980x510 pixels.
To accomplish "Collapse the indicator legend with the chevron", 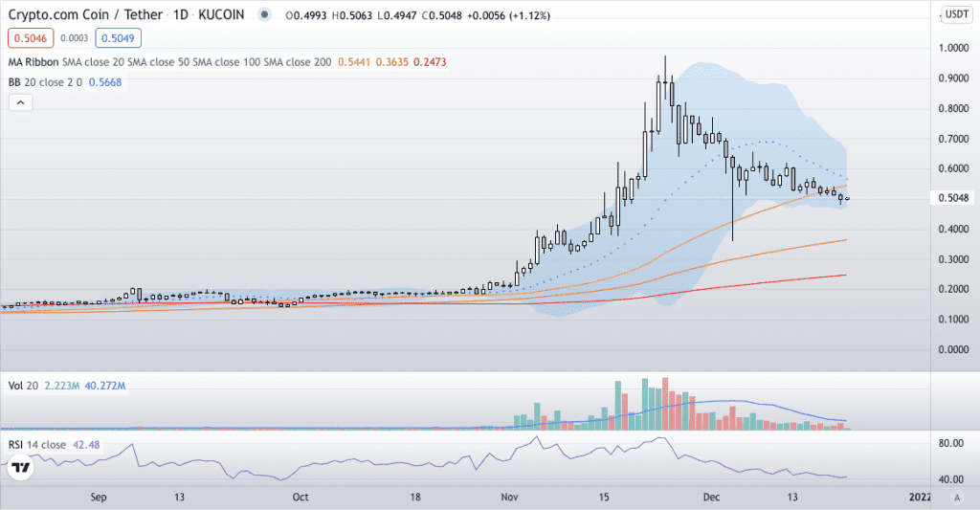I will point(20,102).
